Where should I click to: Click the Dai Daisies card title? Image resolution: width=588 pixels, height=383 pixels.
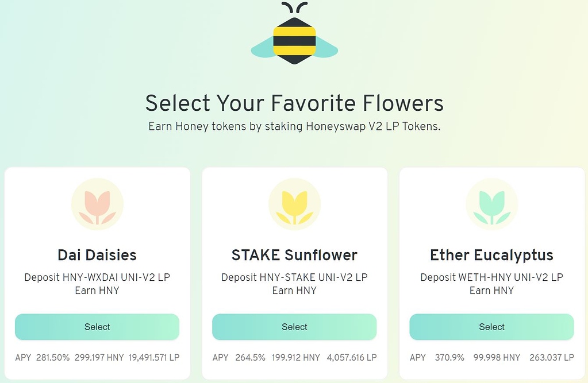click(97, 255)
